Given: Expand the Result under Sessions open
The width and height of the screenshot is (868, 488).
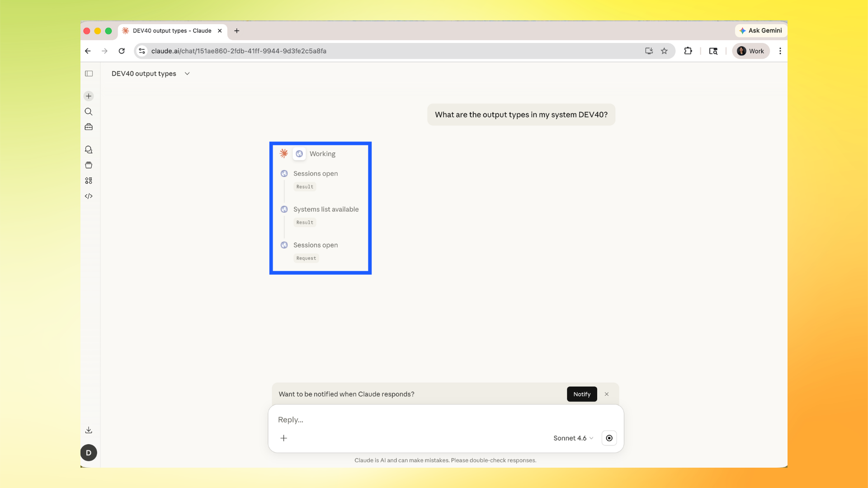Looking at the screenshot, I should pyautogui.click(x=304, y=186).
